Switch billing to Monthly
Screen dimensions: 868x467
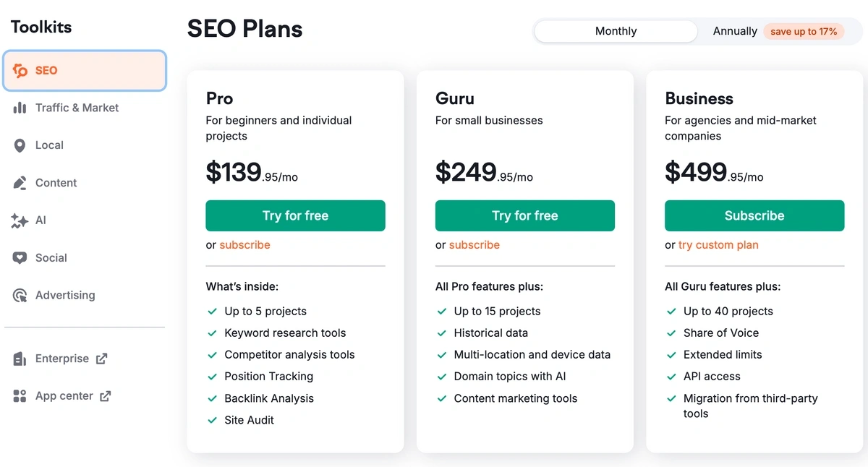[x=616, y=31]
